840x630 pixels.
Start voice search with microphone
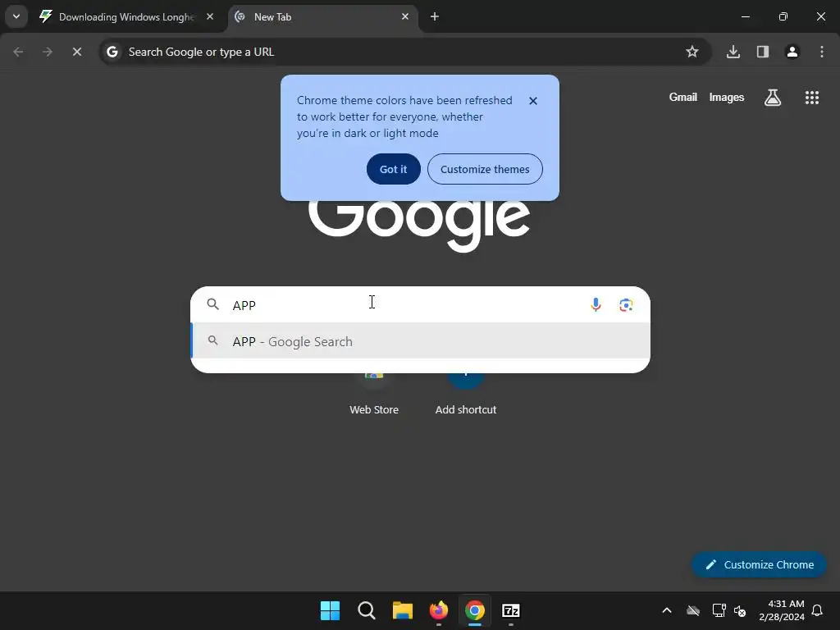pyautogui.click(x=596, y=305)
